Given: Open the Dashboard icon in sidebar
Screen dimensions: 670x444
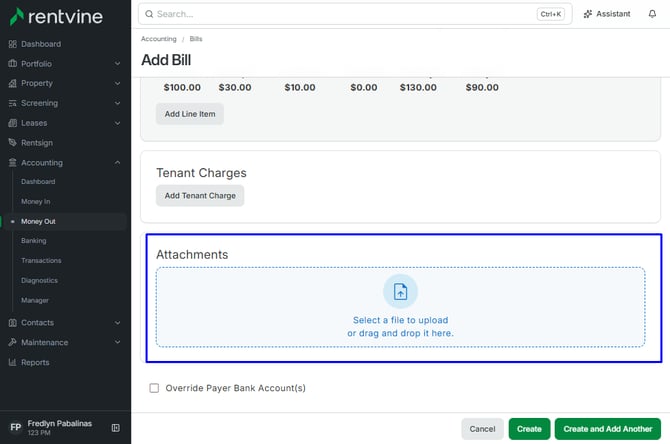Looking at the screenshot, I should tap(12, 44).
